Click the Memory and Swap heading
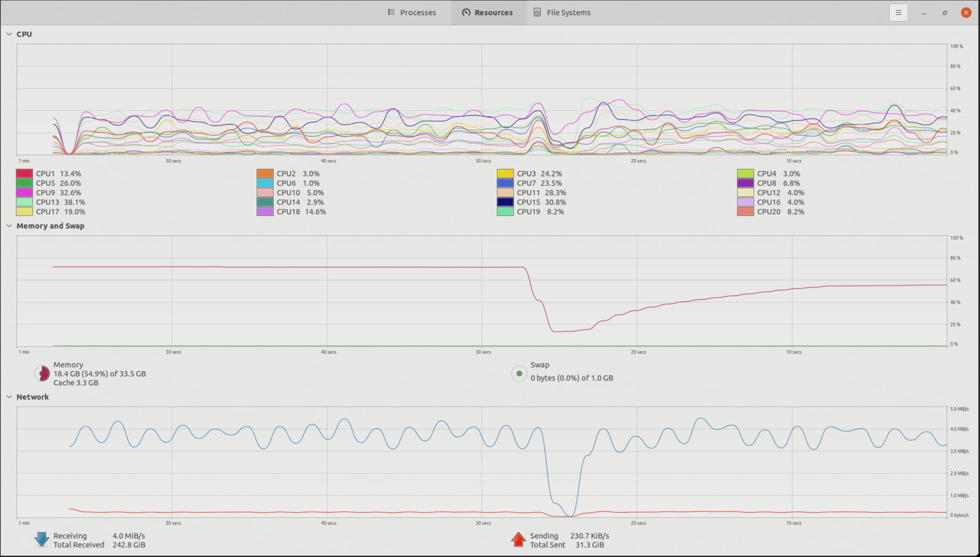980x557 pixels. point(50,226)
